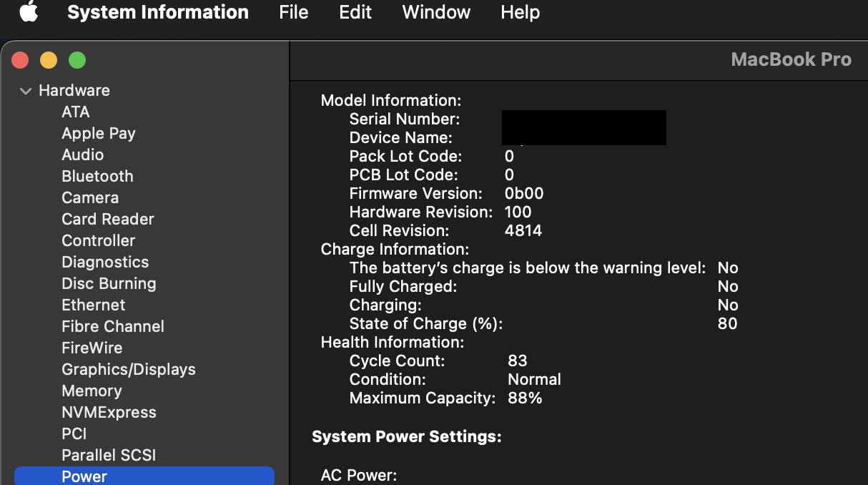
Task: Select Bluetooth in the sidebar
Action: pos(97,177)
